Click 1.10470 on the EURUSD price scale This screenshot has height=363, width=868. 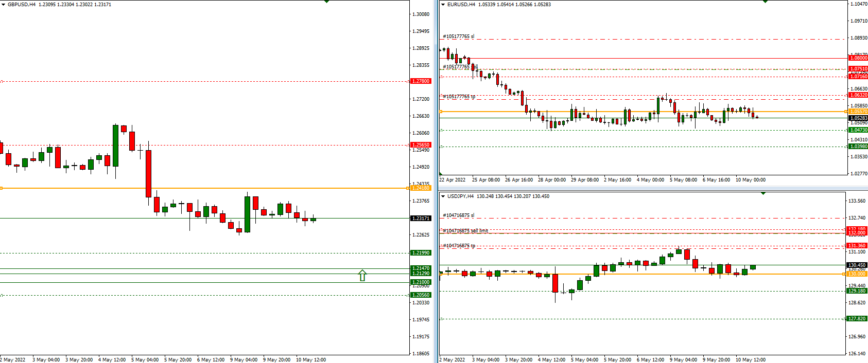tap(859, 4)
